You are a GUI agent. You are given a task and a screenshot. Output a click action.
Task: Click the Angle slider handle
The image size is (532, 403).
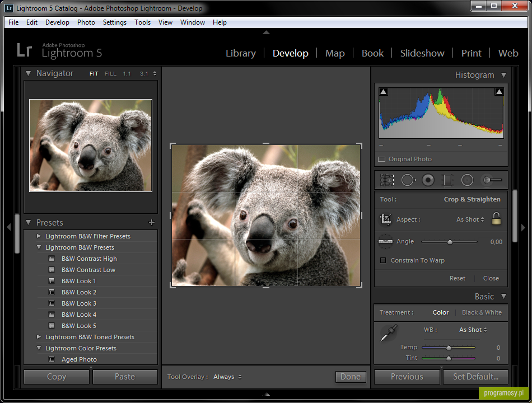click(450, 242)
